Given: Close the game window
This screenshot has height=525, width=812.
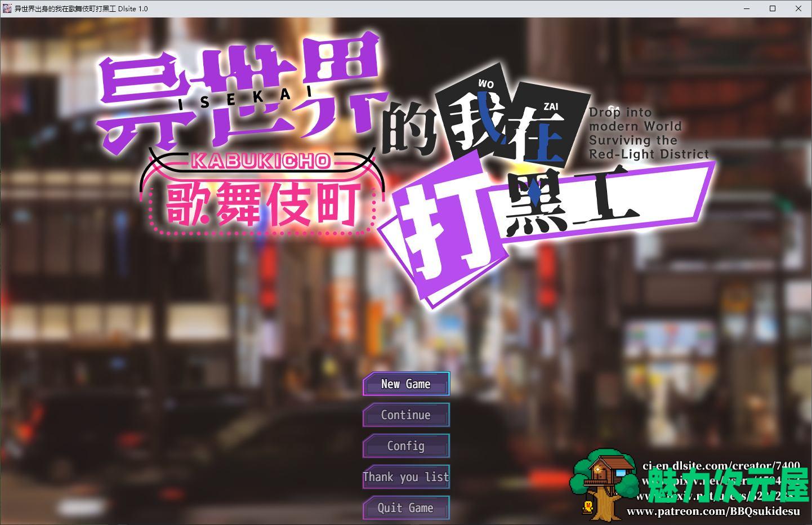Looking at the screenshot, I should [x=798, y=8].
